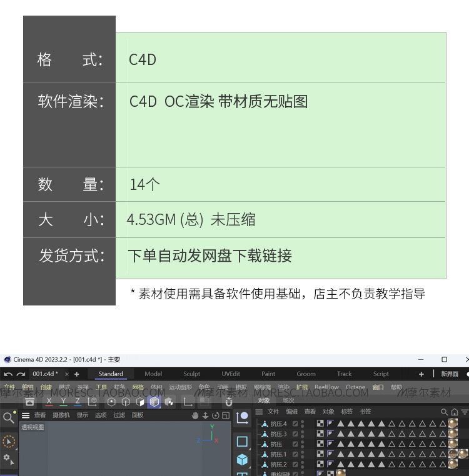Switch to the Model layout tab

(x=153, y=374)
